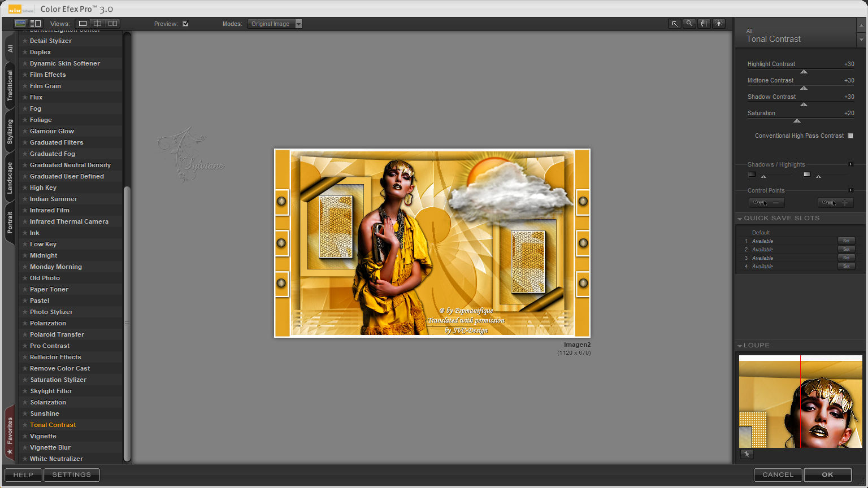Viewport: 868px width, 488px height.
Task: Click the Cancel button
Action: 778,475
